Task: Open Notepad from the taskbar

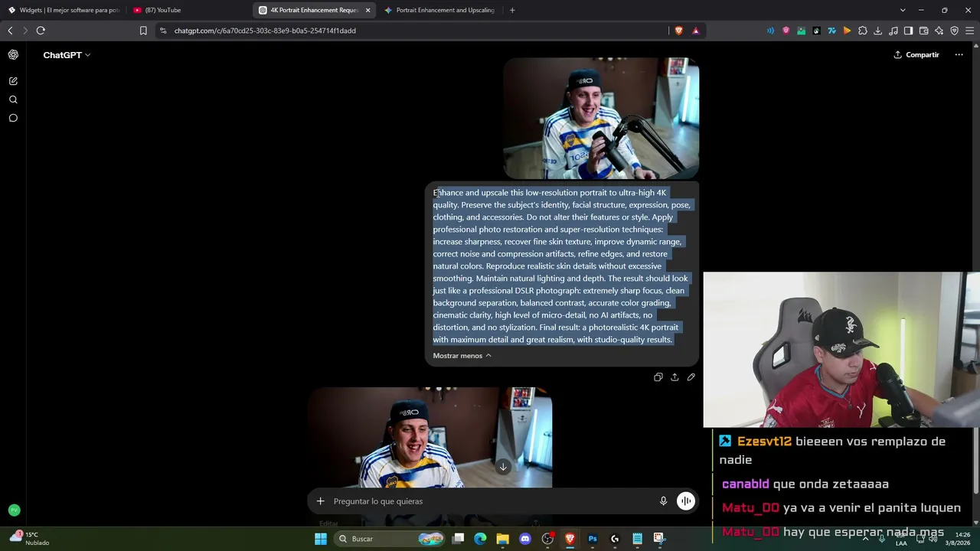Action: pyautogui.click(x=637, y=539)
